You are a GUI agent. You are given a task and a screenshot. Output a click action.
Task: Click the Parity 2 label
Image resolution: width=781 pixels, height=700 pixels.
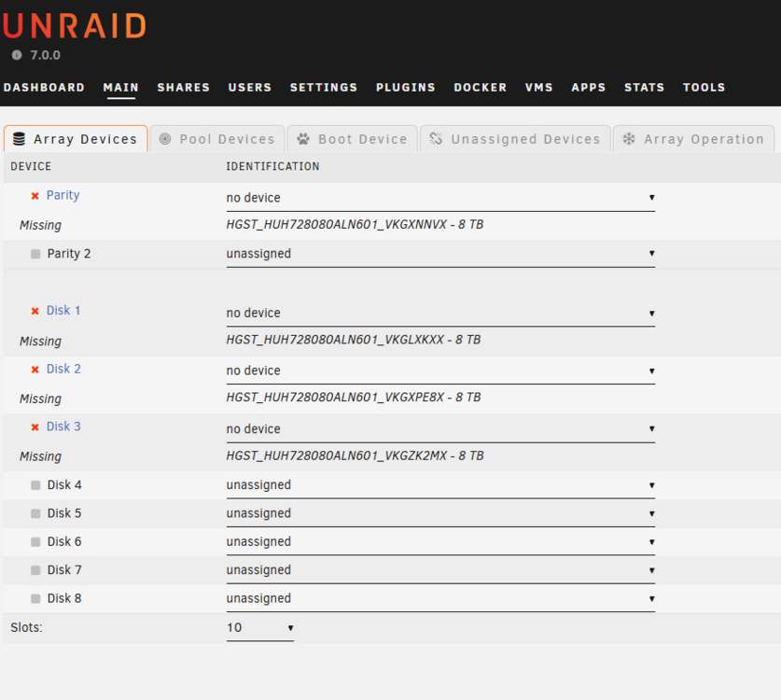point(69,254)
